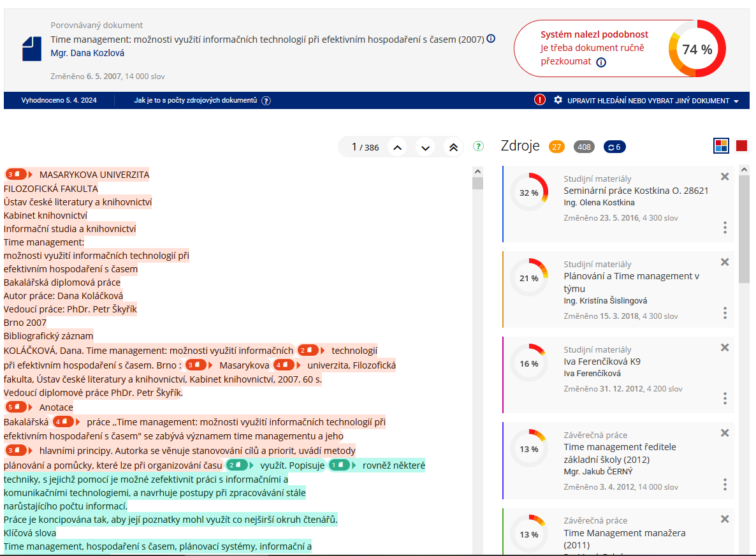This screenshot has width=756, height=556.
Task: Click document text scrollbar up arrow
Action: pos(477,171)
